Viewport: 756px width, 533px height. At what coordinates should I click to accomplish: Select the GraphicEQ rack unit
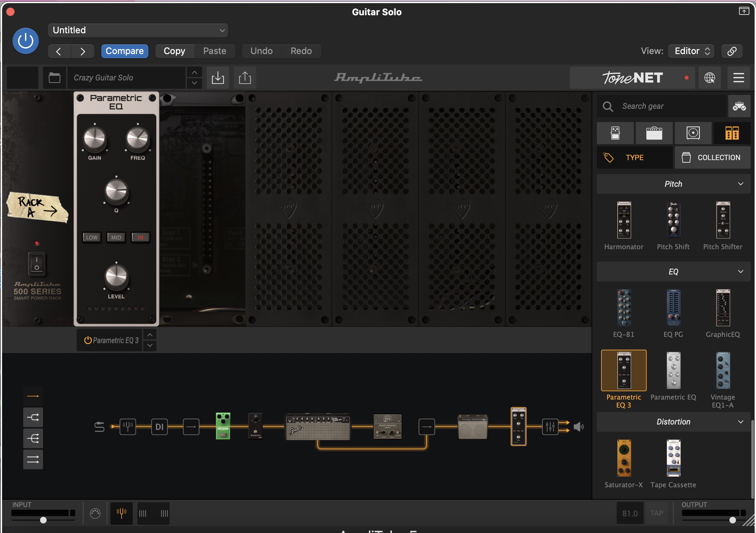[723, 313]
